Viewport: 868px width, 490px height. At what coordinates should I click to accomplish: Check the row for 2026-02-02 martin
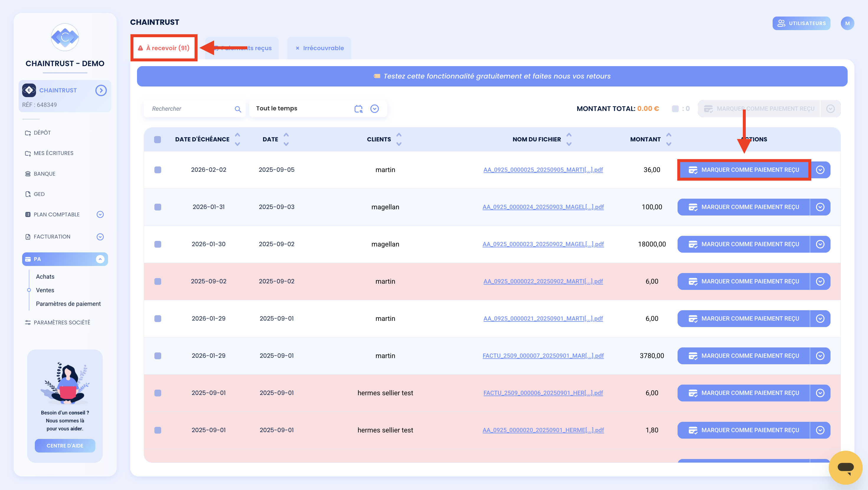click(x=158, y=170)
